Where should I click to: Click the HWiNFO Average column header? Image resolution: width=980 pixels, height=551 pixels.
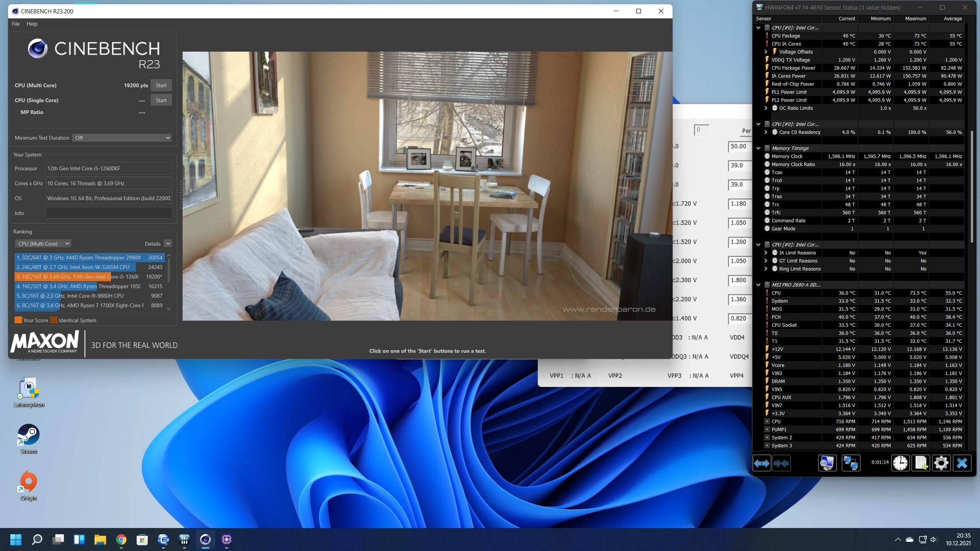click(947, 18)
